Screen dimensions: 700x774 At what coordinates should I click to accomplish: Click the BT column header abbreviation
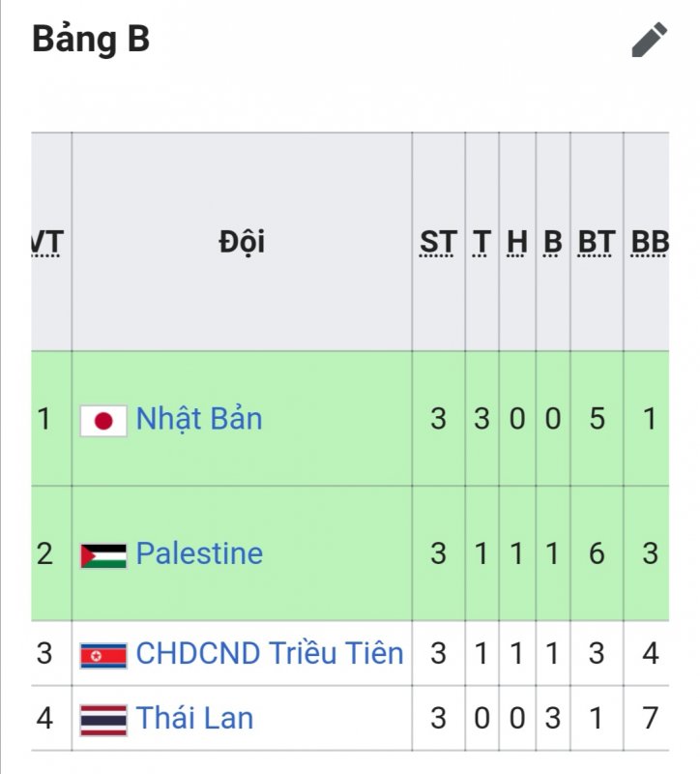point(597,243)
